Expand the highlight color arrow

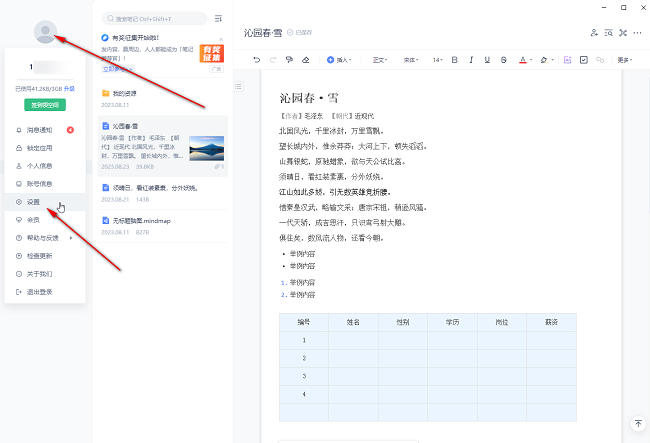553,60
